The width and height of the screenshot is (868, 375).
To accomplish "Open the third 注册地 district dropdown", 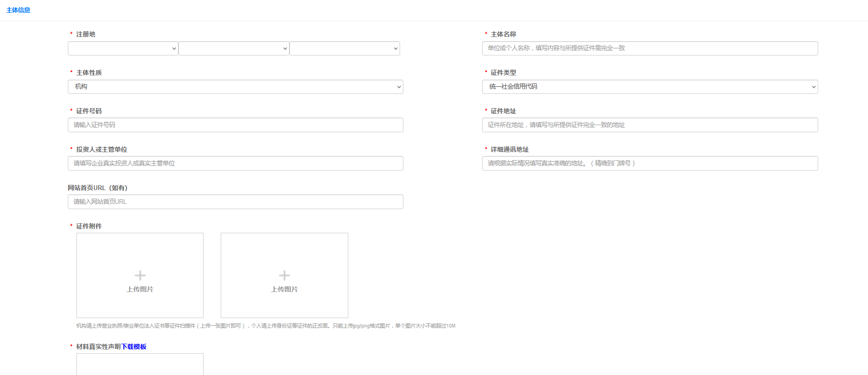I will pos(345,48).
